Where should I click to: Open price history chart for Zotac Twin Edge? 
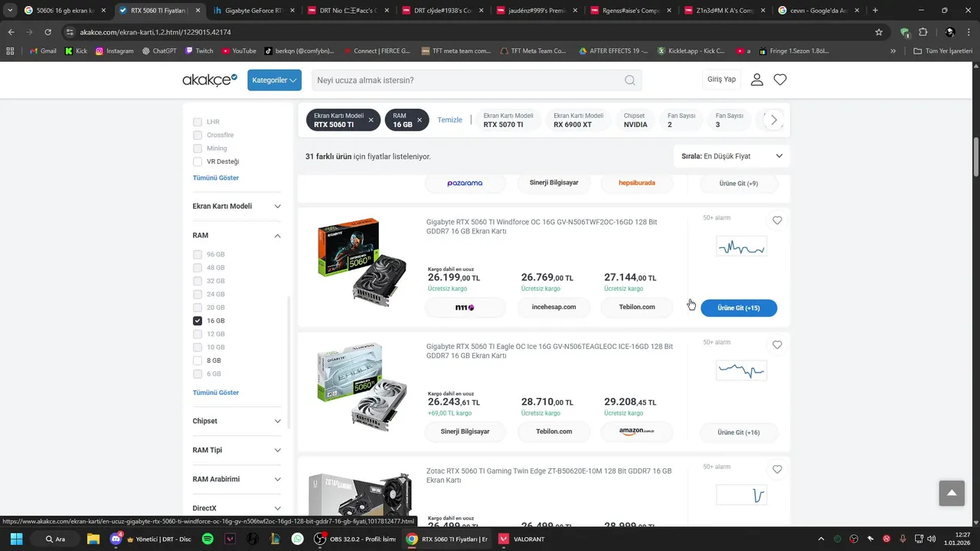click(x=741, y=495)
